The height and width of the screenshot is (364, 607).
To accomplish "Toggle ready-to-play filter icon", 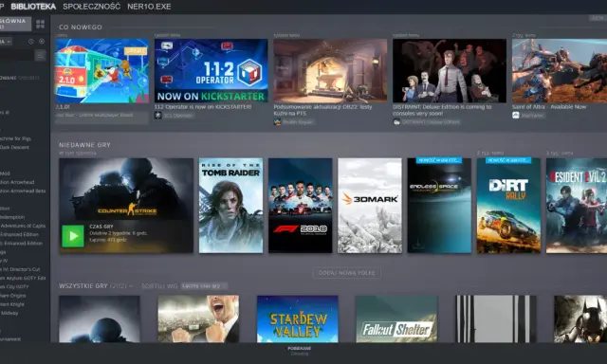I will point(42,42).
